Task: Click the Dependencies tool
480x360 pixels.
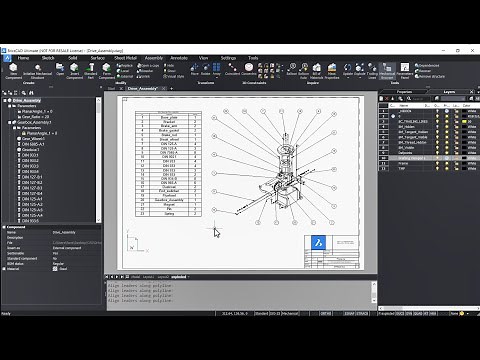Action: (427, 65)
